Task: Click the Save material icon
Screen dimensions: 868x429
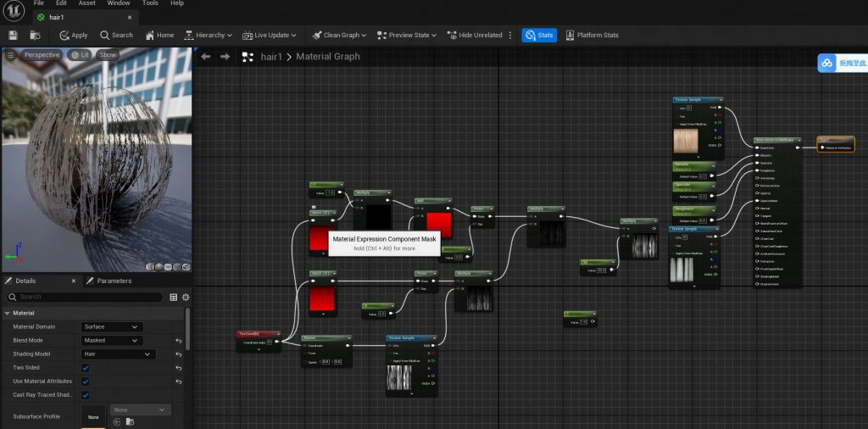Action: (13, 35)
